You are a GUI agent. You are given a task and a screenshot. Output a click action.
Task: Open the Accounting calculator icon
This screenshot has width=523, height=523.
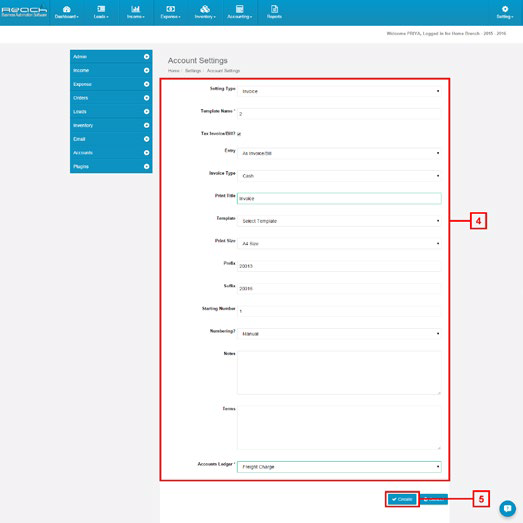tap(239, 9)
